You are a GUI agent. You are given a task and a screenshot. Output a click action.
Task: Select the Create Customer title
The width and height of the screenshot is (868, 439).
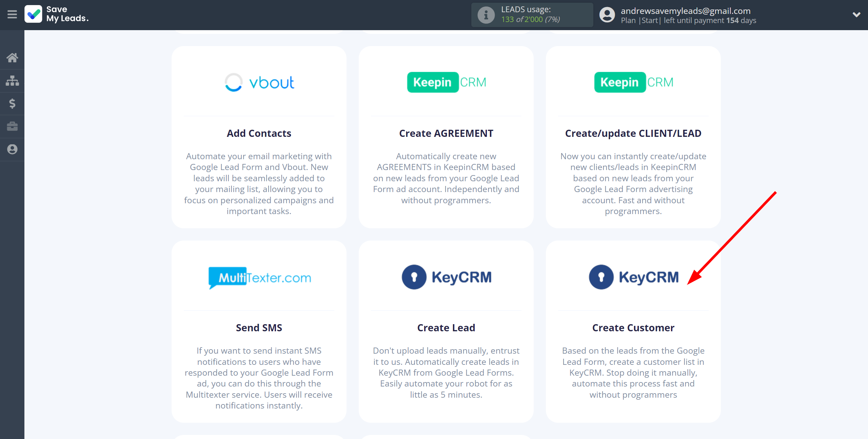tap(633, 328)
